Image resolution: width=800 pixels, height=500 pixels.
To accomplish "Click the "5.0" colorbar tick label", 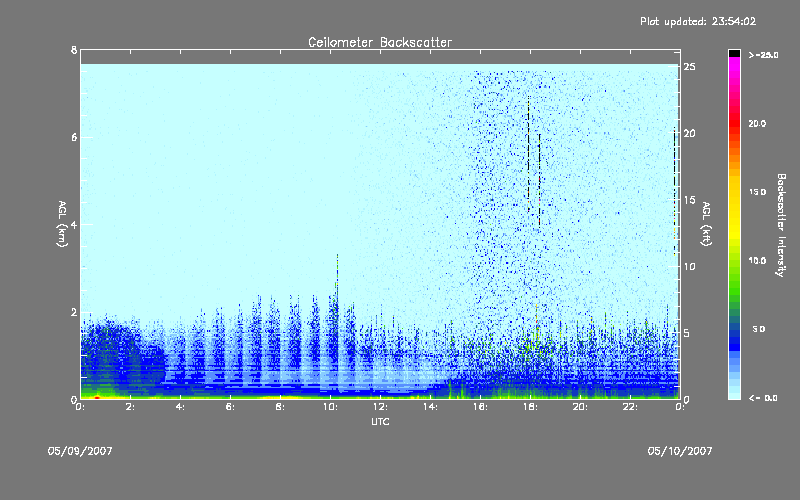I will (759, 329).
